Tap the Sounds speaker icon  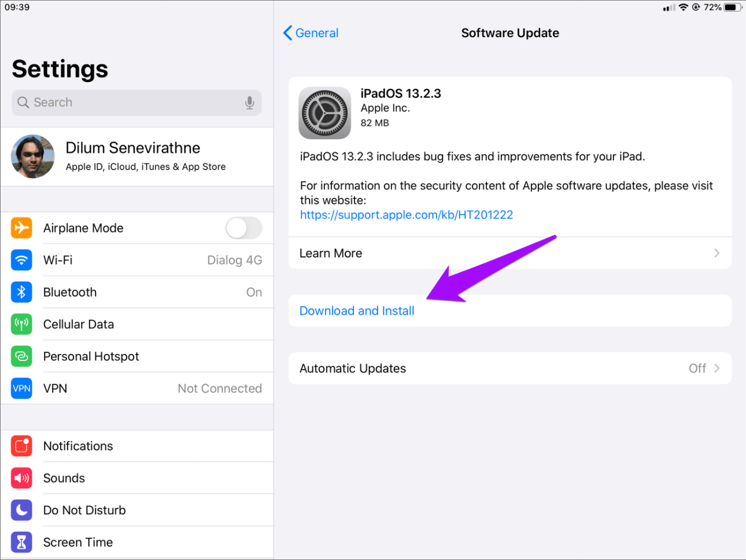click(21, 478)
